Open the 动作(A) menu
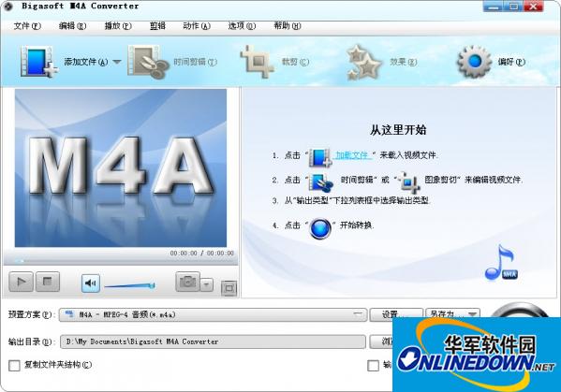561x392 pixels. pos(197,26)
